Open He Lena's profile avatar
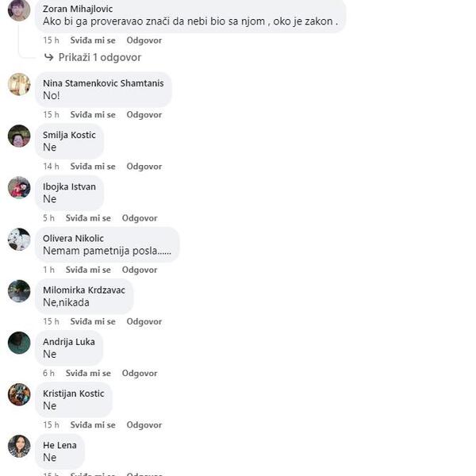The width and height of the screenshot is (476, 476). coord(19,446)
